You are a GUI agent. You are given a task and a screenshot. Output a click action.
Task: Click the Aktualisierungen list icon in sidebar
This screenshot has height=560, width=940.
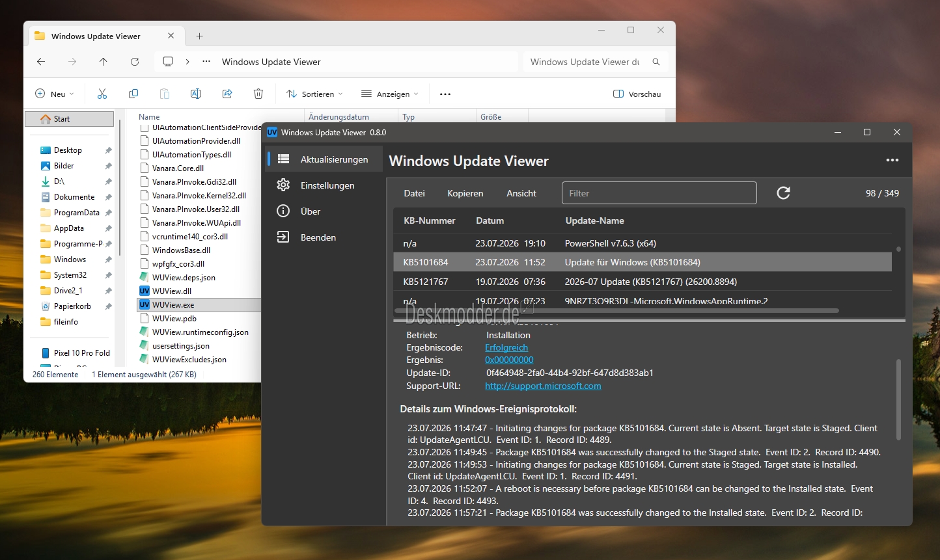tap(283, 159)
